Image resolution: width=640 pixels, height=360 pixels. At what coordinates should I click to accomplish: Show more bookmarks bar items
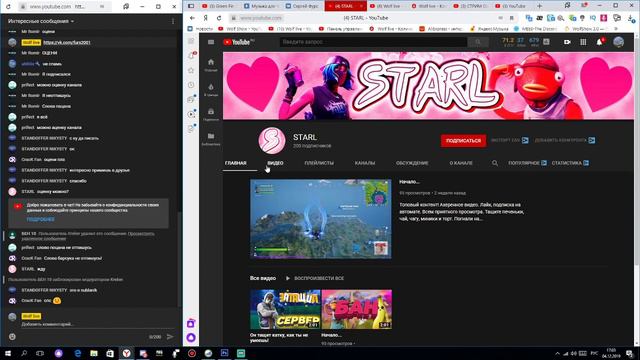click(616, 29)
